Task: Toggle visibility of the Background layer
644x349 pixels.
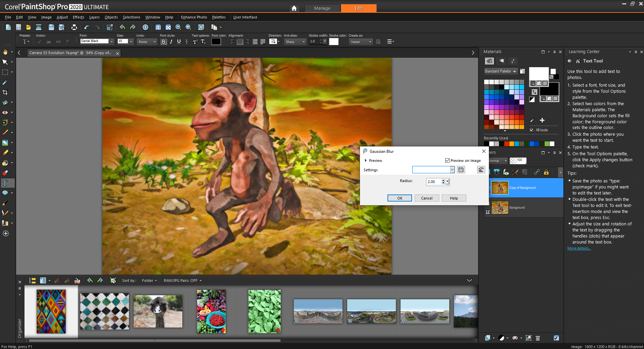Action: (x=488, y=212)
